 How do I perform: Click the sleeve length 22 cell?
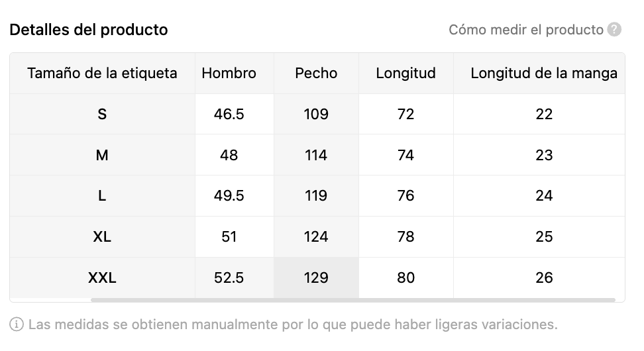click(x=539, y=114)
